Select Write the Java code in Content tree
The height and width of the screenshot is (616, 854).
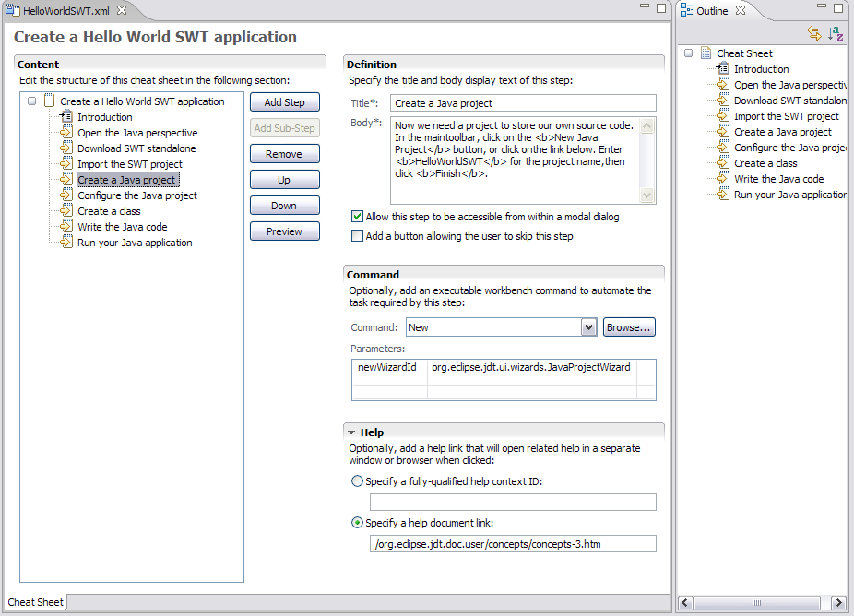click(123, 227)
